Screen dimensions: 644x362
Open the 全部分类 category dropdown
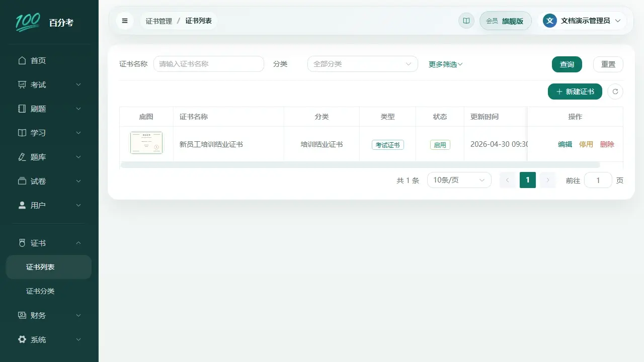click(x=363, y=64)
